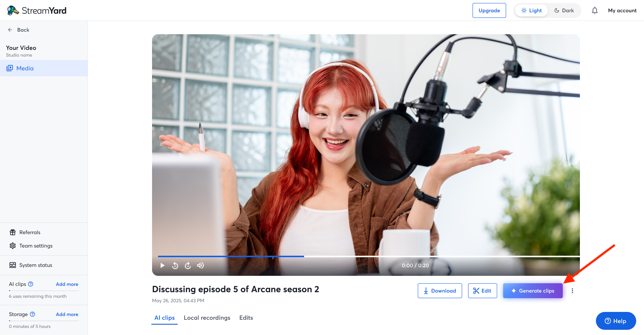Screen dimensions: 644x335
Task: Open Team settings from the sidebar
Action: (x=36, y=246)
